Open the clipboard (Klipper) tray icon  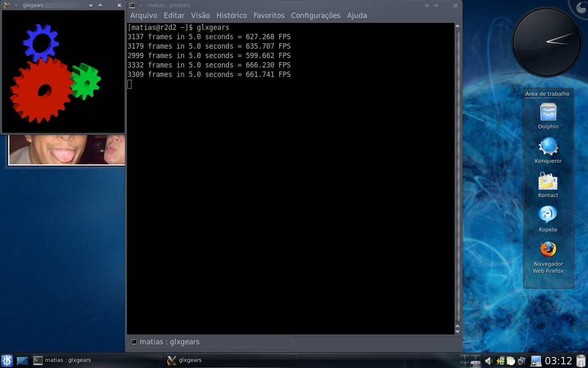point(510,361)
